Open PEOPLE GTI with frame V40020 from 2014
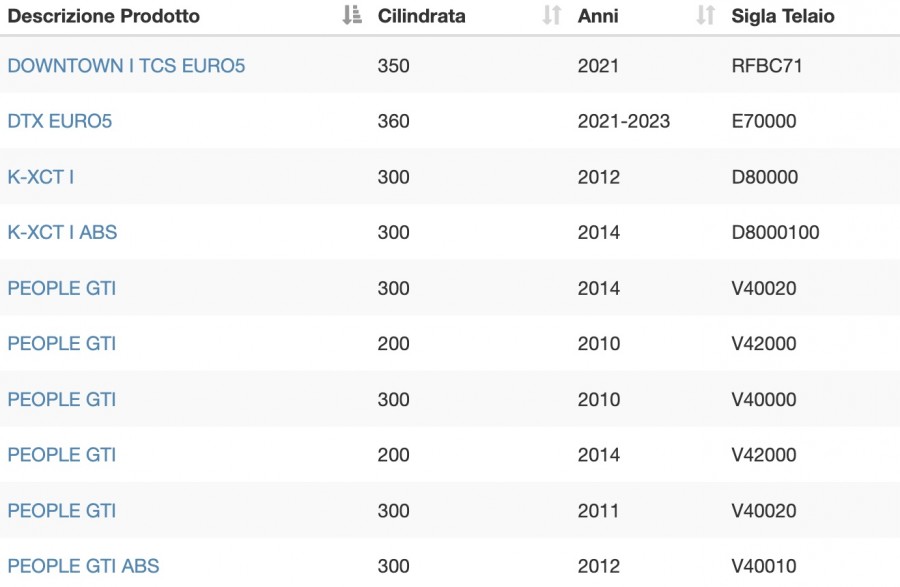Screen dimensions: 900x587 [61, 288]
